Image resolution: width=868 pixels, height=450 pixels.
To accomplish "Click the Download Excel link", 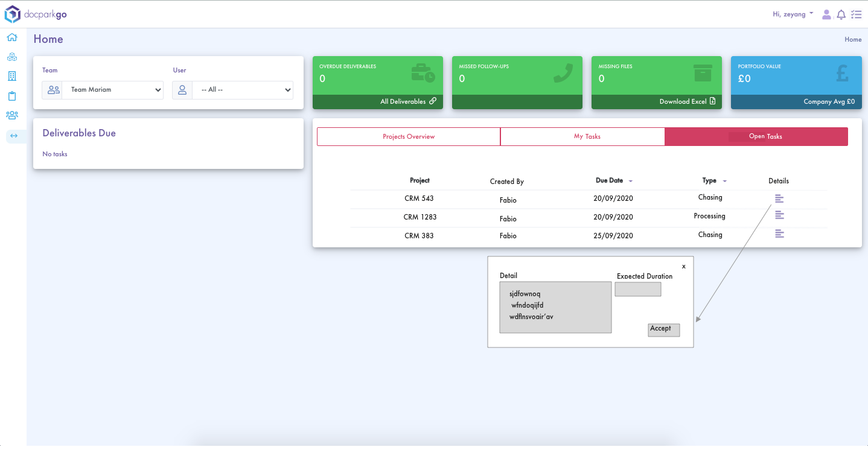I will coord(687,101).
